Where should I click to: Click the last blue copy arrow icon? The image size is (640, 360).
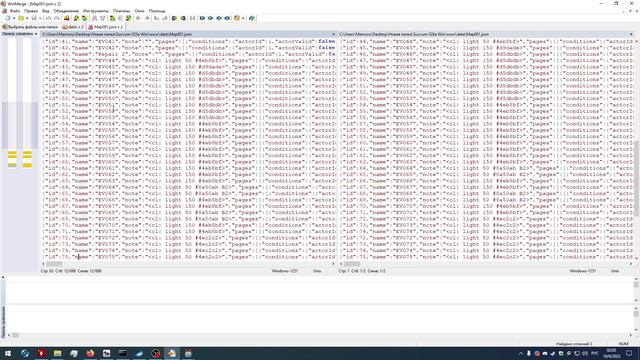click(227, 18)
